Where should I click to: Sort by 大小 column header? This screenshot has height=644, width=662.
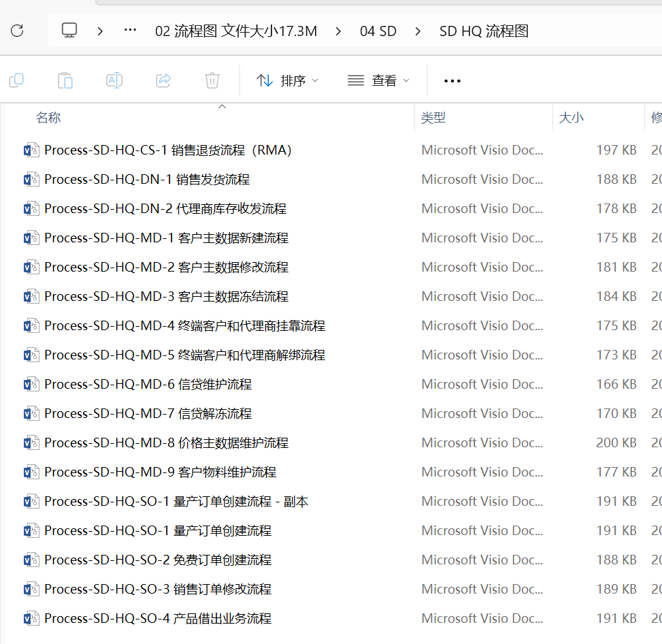tap(571, 118)
